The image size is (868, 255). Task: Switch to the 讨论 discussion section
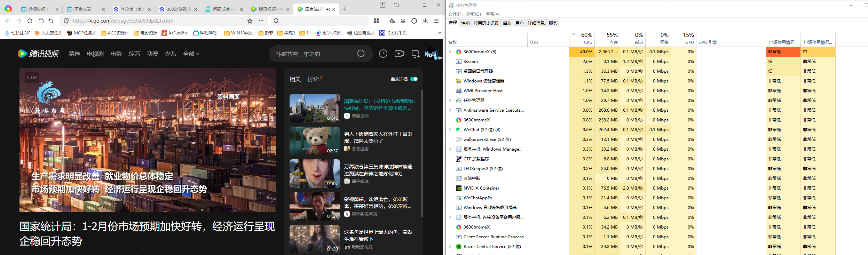[x=313, y=79]
